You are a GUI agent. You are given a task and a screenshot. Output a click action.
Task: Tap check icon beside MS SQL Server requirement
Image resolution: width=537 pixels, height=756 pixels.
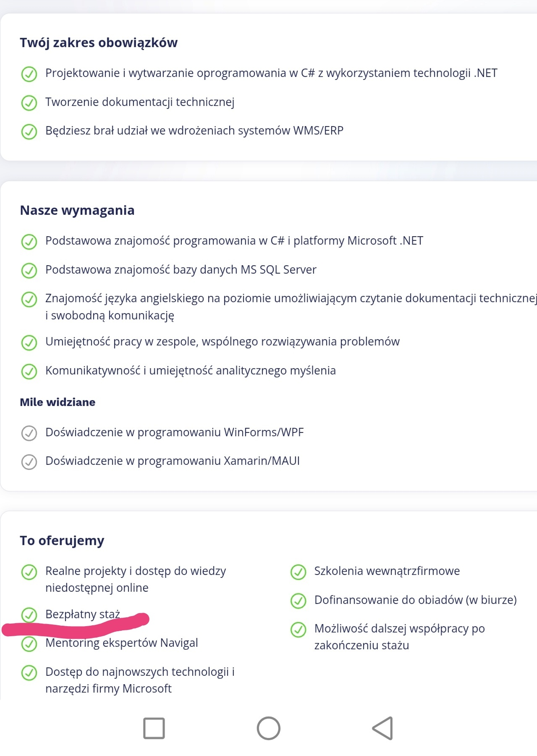click(29, 270)
